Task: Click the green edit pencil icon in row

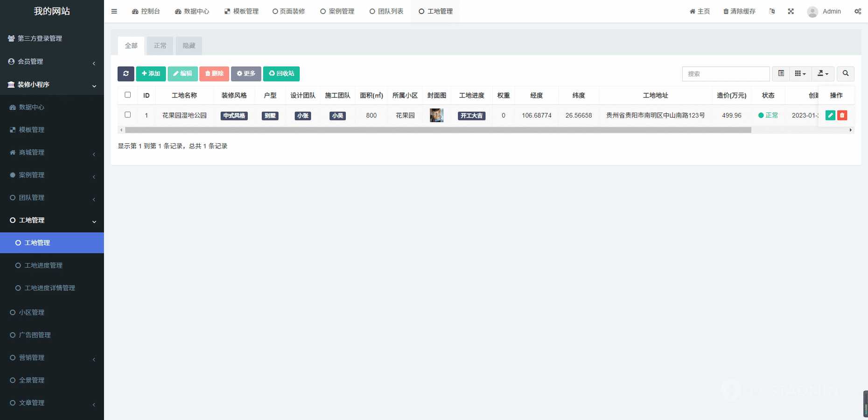Action: [830, 115]
